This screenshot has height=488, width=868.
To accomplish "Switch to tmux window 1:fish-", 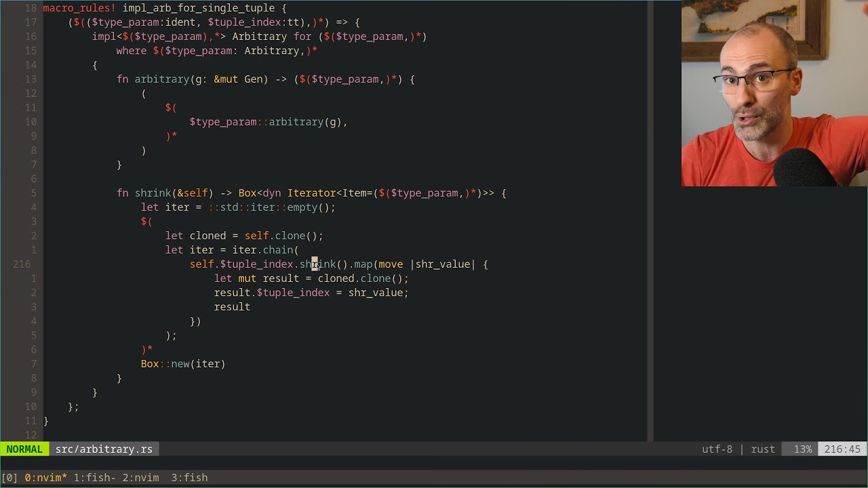I will coord(95,478).
